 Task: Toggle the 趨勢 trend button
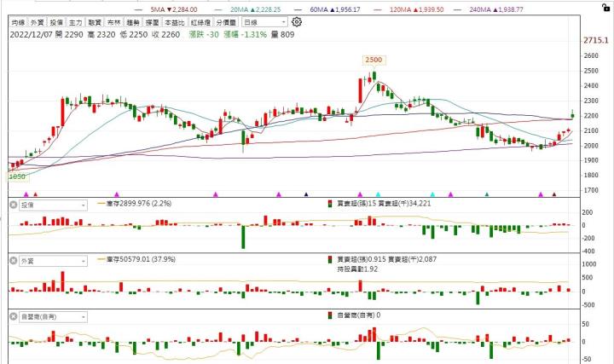click(133, 22)
